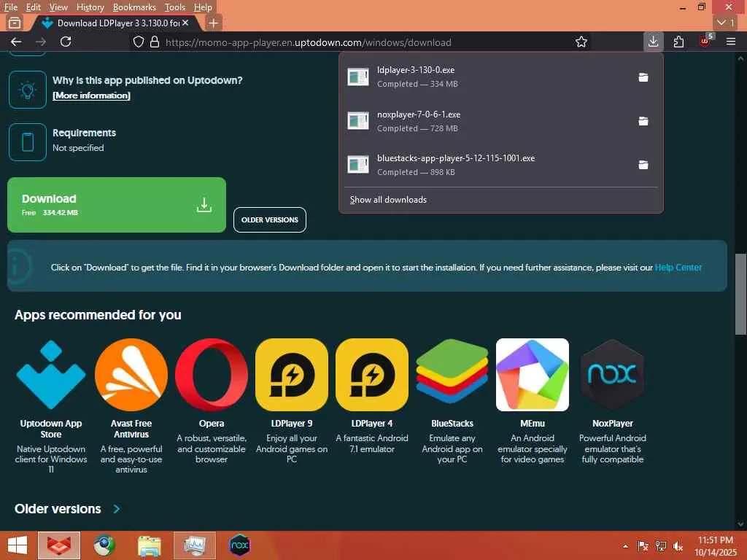Open the Edit menu

pos(33,7)
